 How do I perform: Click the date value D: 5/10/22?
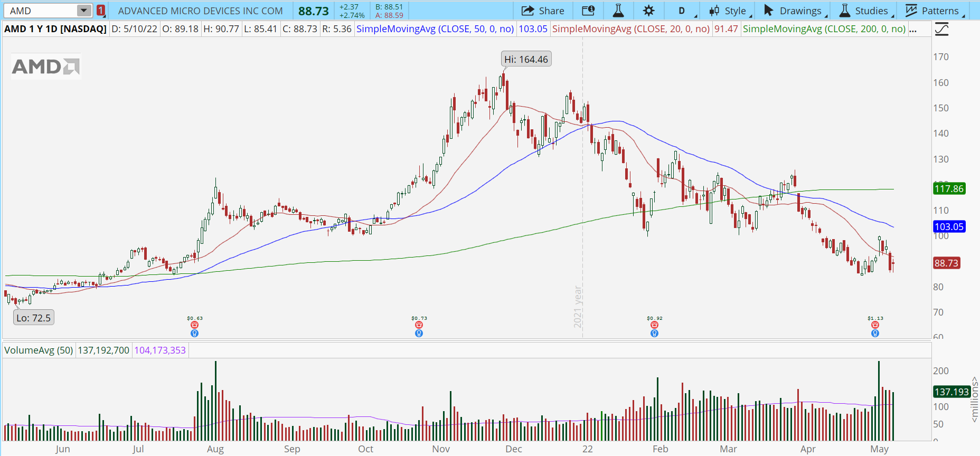pyautogui.click(x=135, y=29)
